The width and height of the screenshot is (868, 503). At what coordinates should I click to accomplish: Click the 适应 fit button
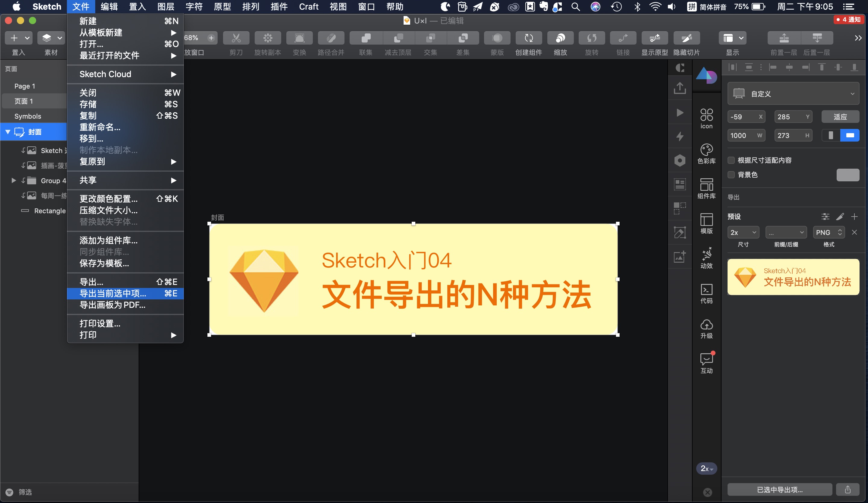[841, 117]
